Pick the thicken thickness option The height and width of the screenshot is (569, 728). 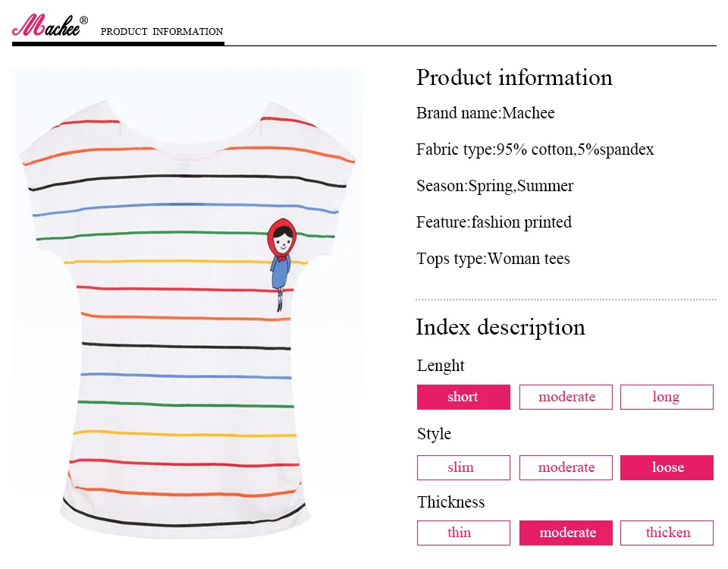pos(667,533)
